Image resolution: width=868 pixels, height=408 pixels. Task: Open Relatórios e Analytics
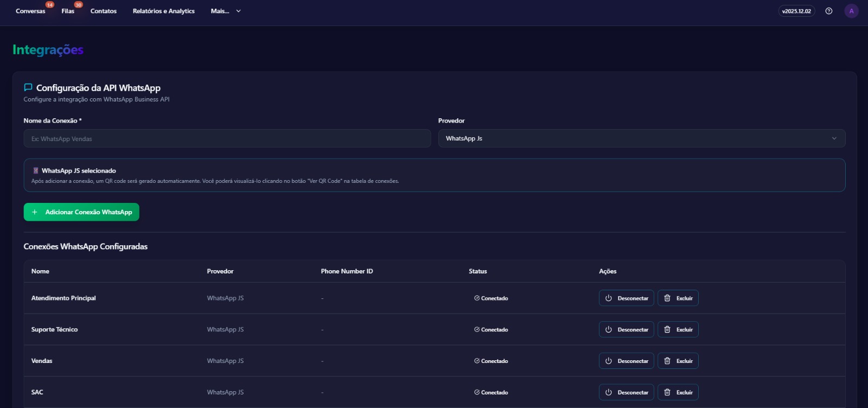164,11
